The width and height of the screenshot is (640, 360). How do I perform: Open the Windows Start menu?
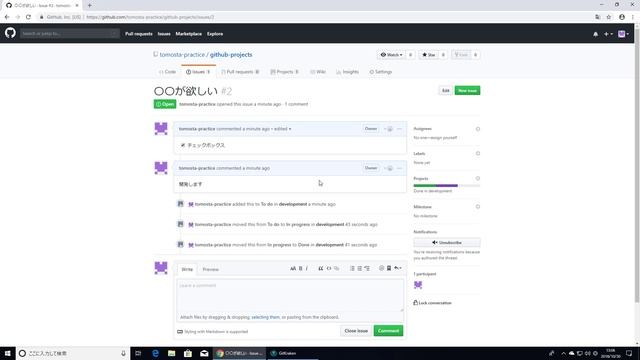(x=8, y=353)
